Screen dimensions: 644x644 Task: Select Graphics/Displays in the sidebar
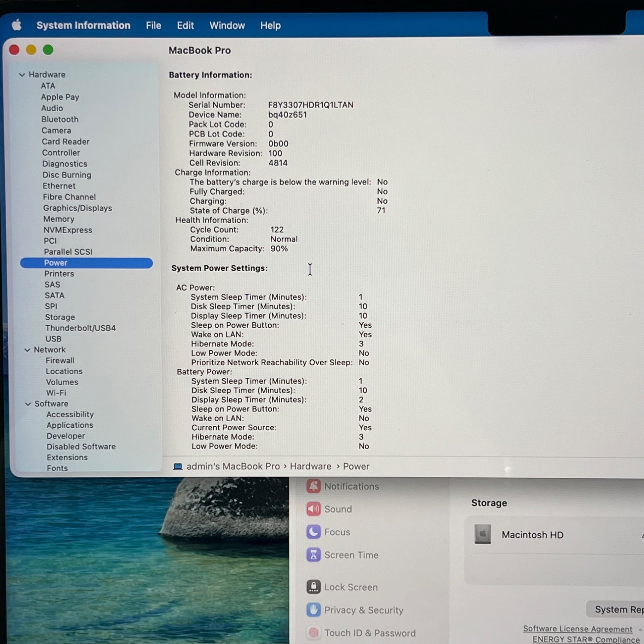(x=77, y=208)
